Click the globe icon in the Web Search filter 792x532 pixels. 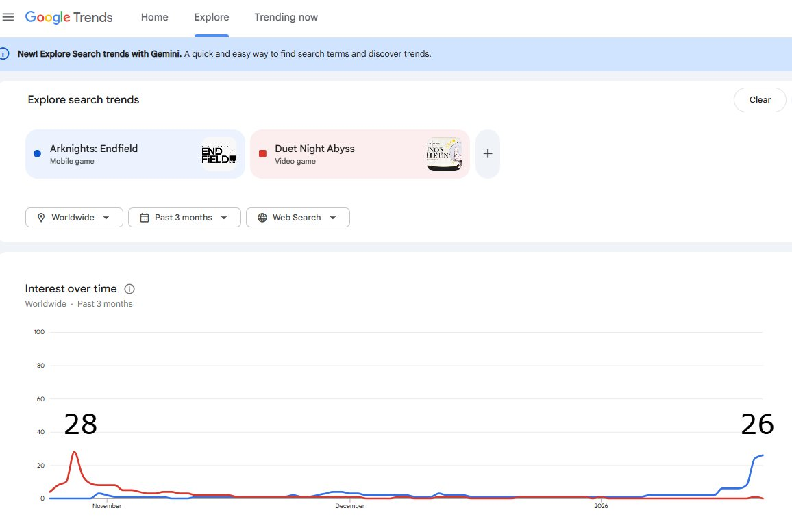coord(262,218)
